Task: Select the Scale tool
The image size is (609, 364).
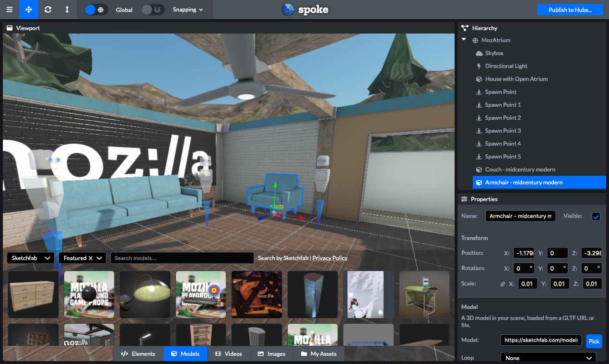Action: pyautogui.click(x=66, y=10)
